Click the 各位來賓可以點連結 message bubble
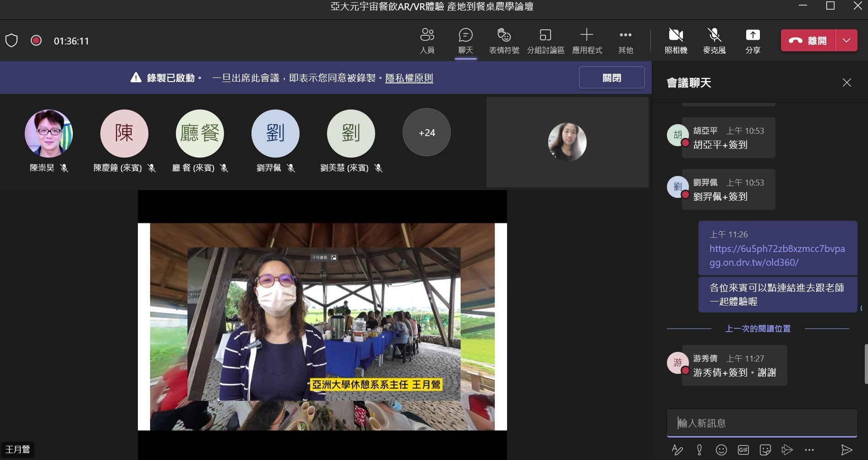 click(x=777, y=295)
